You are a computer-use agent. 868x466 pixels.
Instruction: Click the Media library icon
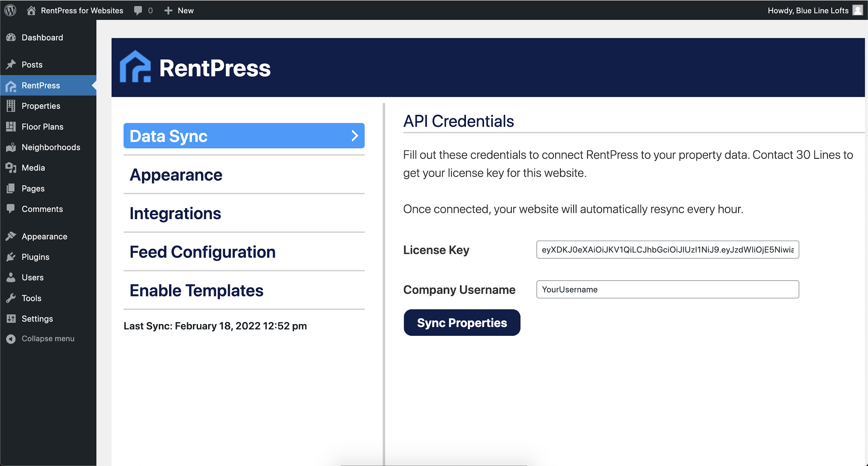[x=11, y=168]
